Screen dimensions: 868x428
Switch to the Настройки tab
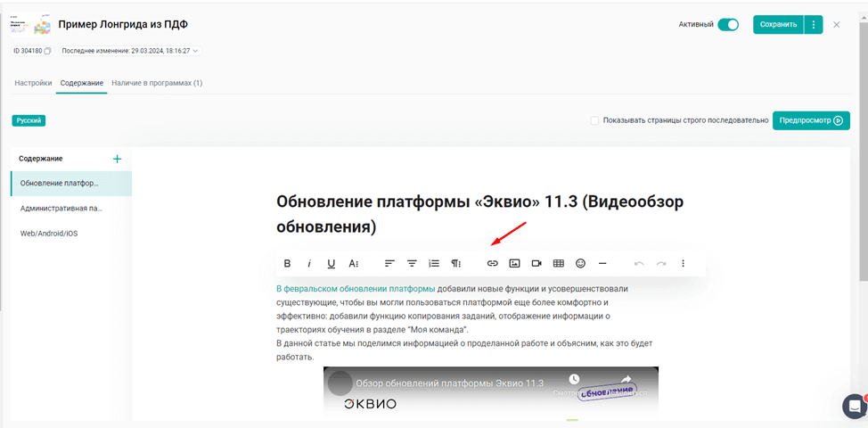point(33,83)
